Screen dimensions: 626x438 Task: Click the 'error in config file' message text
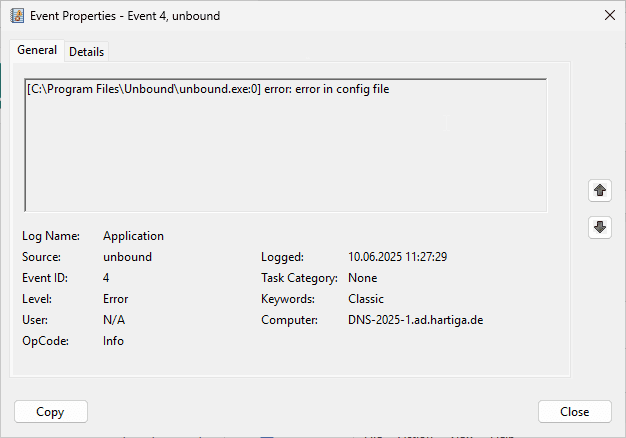coord(342,89)
